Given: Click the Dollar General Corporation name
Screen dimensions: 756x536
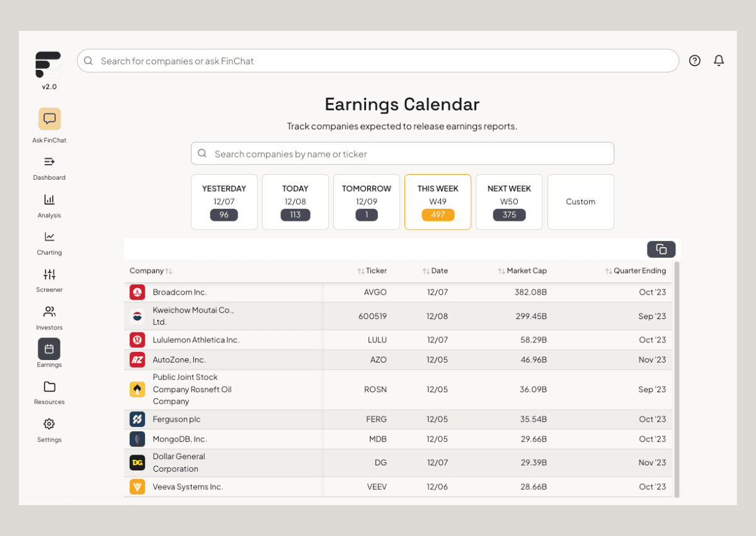Looking at the screenshot, I should pyautogui.click(x=179, y=463).
